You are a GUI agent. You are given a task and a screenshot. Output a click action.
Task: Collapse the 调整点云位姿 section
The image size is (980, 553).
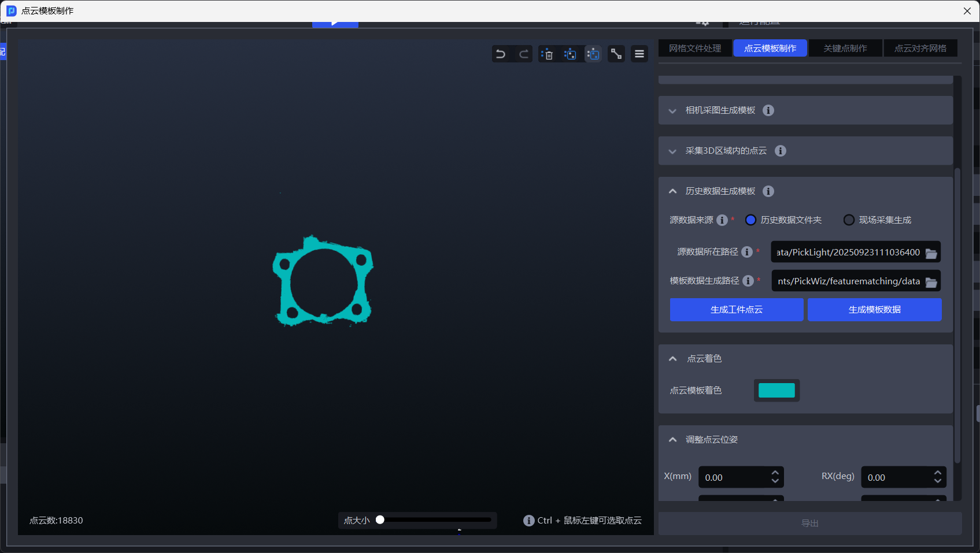[672, 440]
